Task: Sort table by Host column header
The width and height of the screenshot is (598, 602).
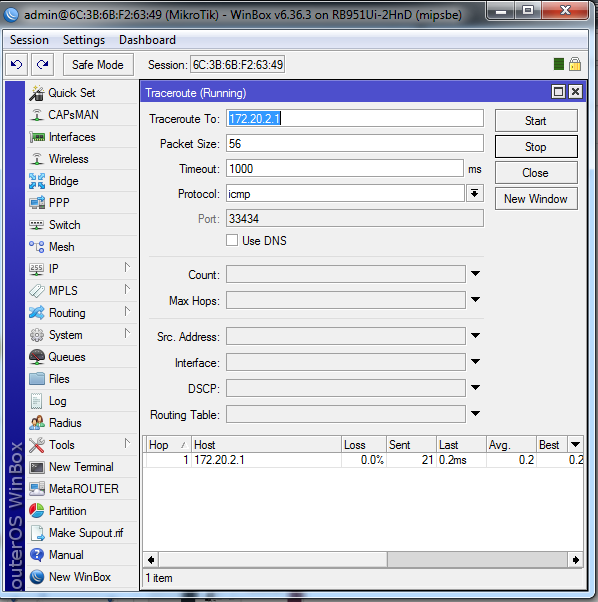Action: [x=266, y=445]
